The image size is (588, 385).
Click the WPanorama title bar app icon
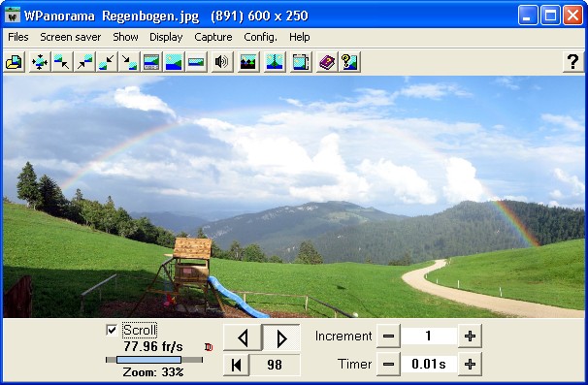point(13,16)
